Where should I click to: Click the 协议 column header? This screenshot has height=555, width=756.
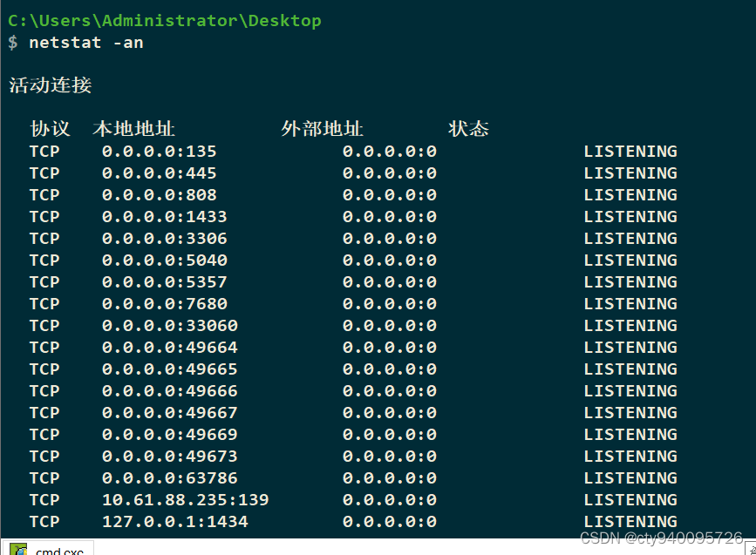pos(51,129)
